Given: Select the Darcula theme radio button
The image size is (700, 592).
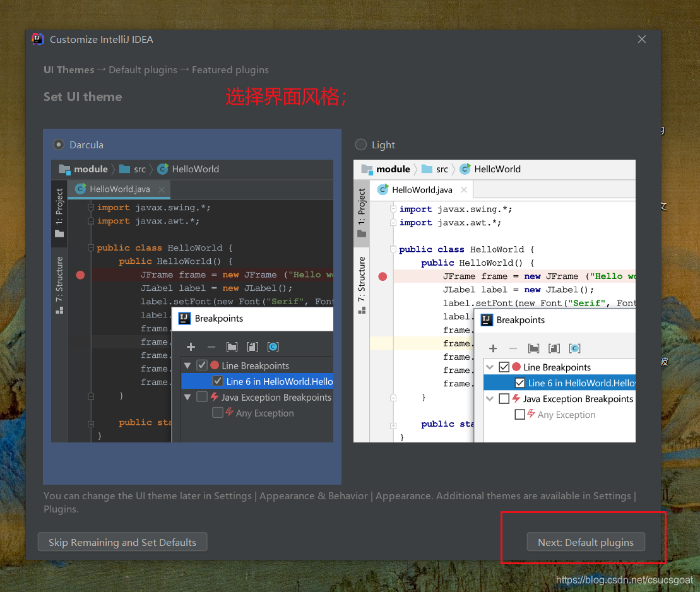Looking at the screenshot, I should point(59,145).
